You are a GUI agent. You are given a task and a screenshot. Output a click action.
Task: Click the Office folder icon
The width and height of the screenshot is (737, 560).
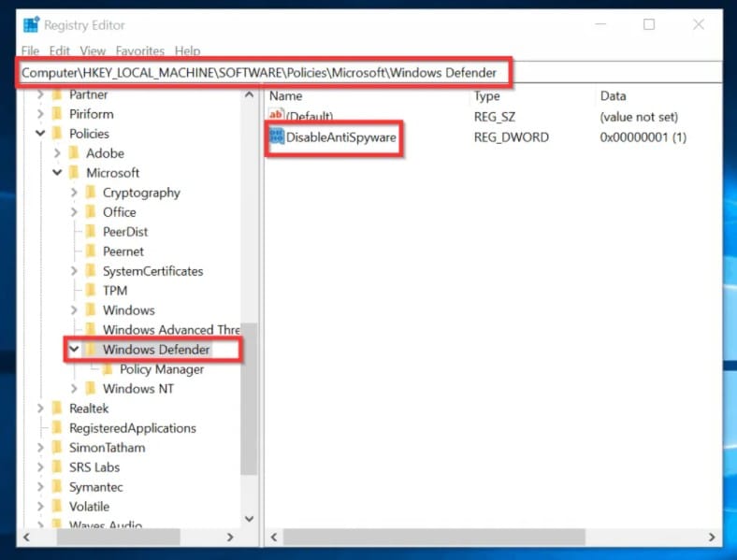click(91, 212)
